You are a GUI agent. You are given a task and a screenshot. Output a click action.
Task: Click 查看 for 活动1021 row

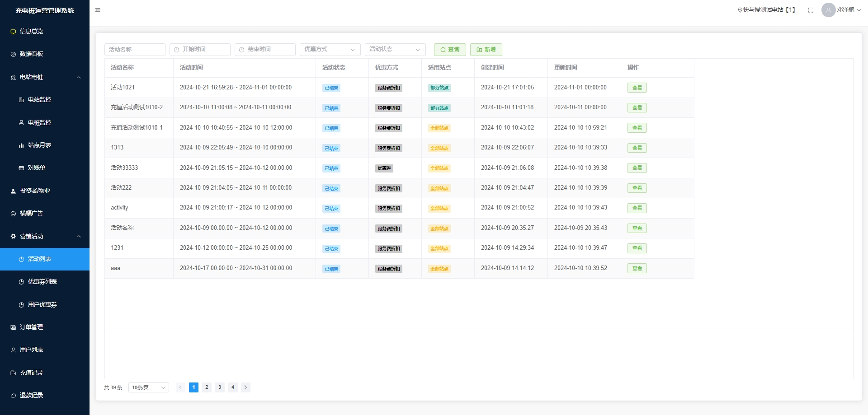tap(637, 88)
